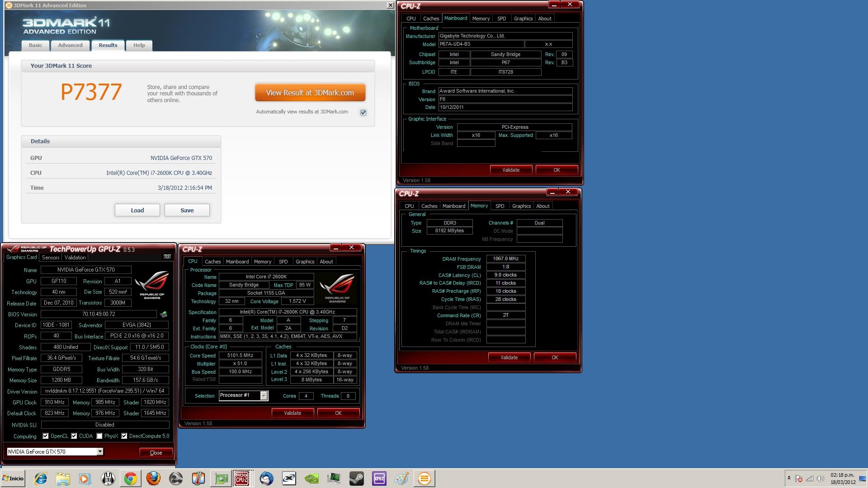Open the Help tab in 3DMark

click(139, 45)
